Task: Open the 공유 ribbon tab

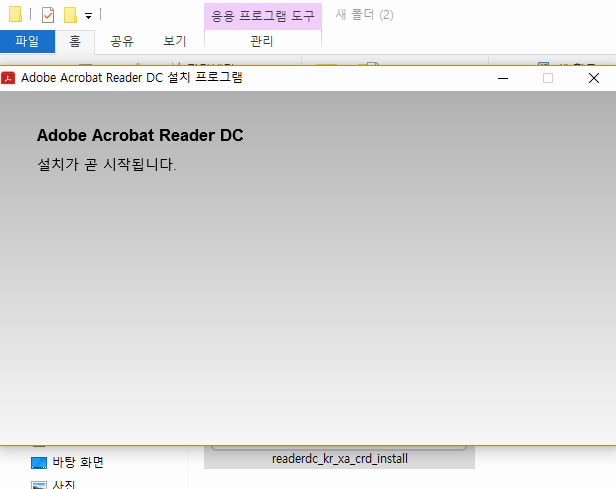Action: click(x=122, y=41)
